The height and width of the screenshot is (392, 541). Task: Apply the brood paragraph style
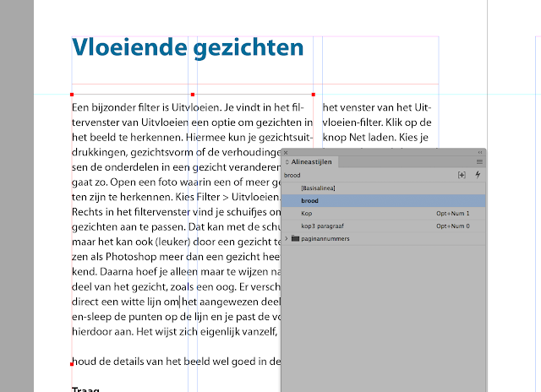click(x=384, y=201)
